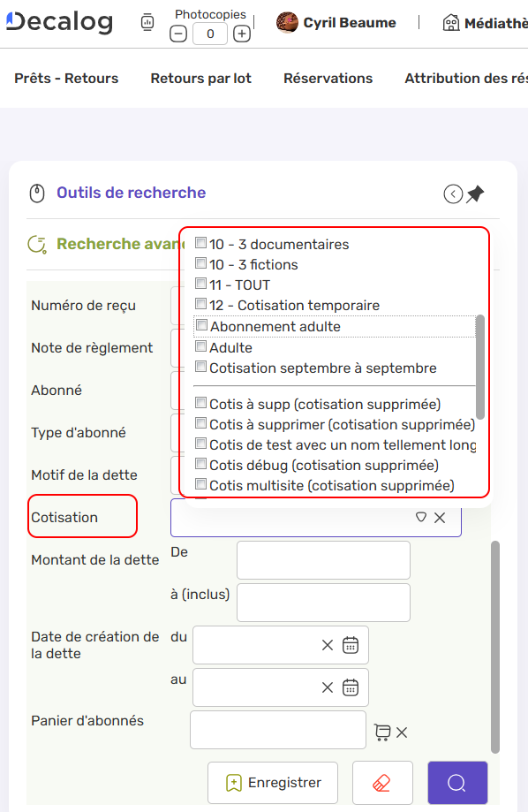Check 10 - 3 documentaires option
Viewport: 528px width, 812px height.
200,242
